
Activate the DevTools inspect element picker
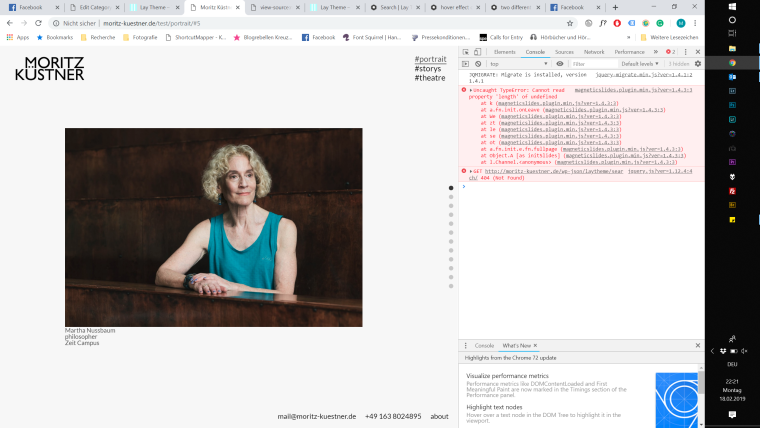click(465, 51)
